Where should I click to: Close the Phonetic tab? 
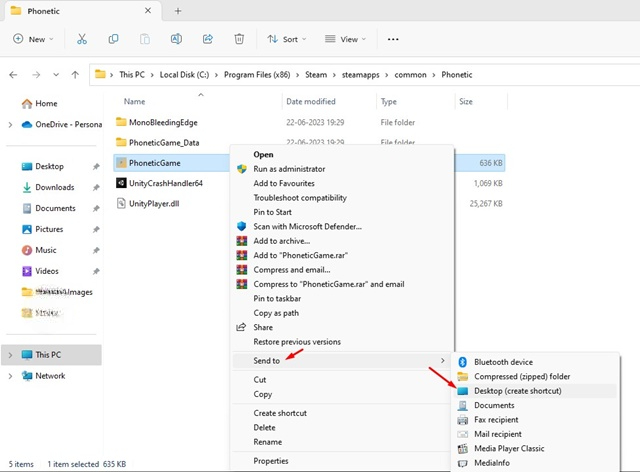click(x=148, y=11)
